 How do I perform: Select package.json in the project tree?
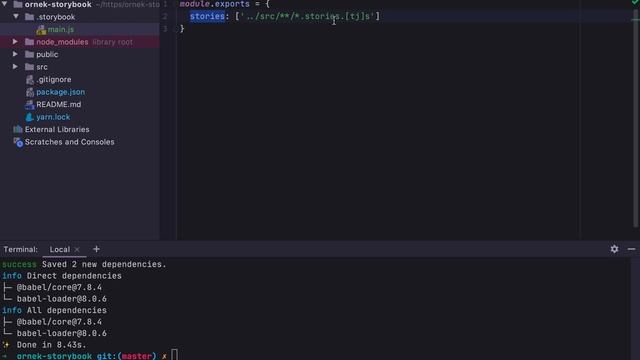coord(60,92)
